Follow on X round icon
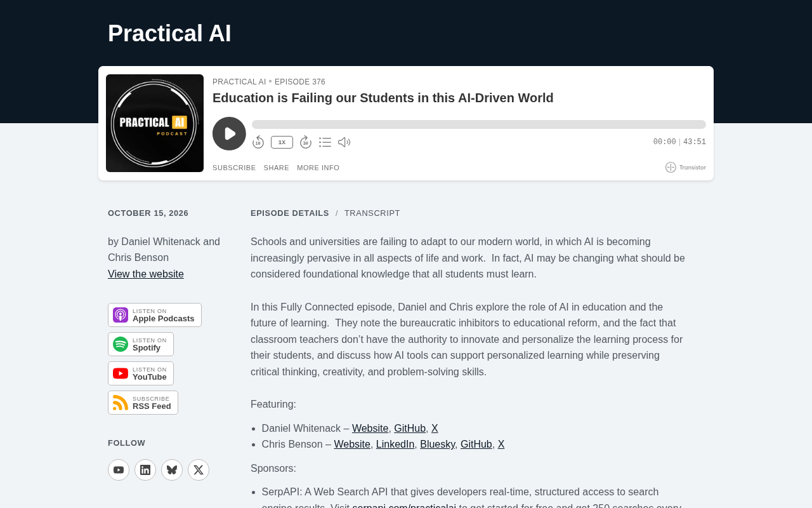The height and width of the screenshot is (508, 812). tap(199, 470)
